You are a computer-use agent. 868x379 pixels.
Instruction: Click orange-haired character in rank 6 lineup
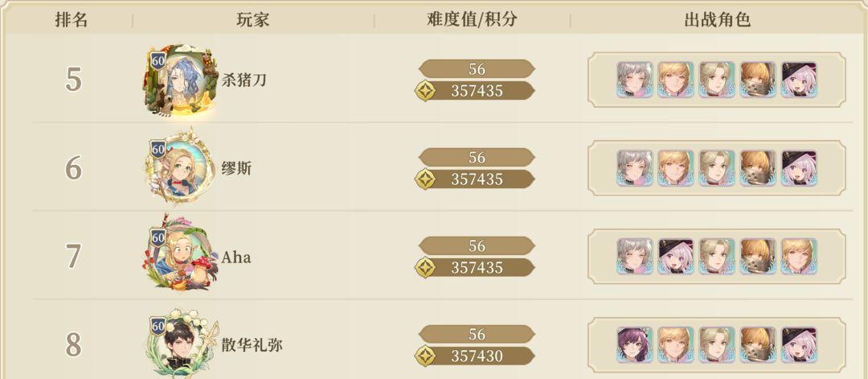758,167
